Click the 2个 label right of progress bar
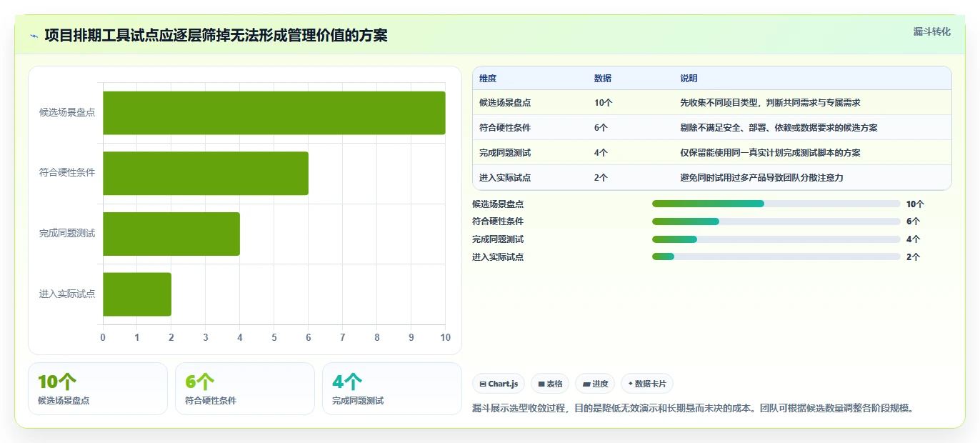The image size is (980, 443). coord(914,257)
